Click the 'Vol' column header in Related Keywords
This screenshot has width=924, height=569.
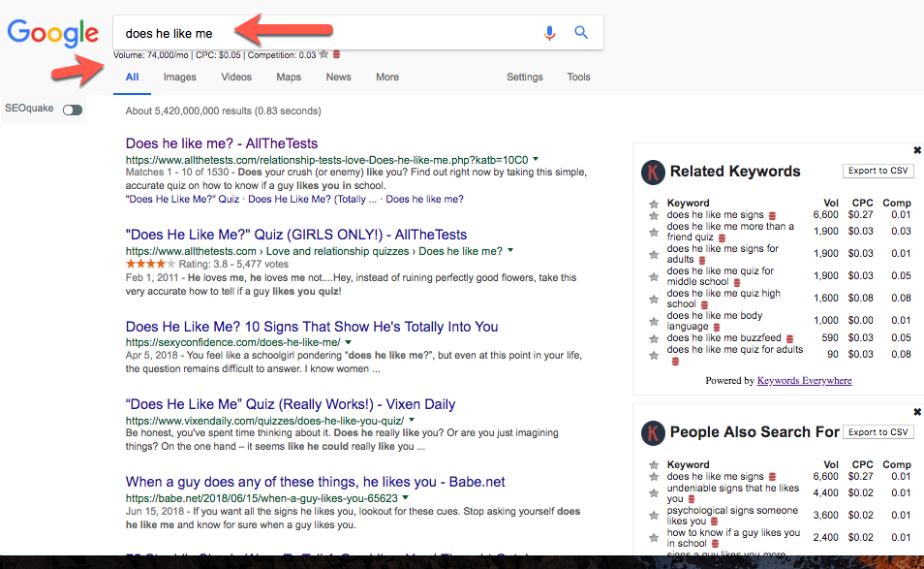831,203
